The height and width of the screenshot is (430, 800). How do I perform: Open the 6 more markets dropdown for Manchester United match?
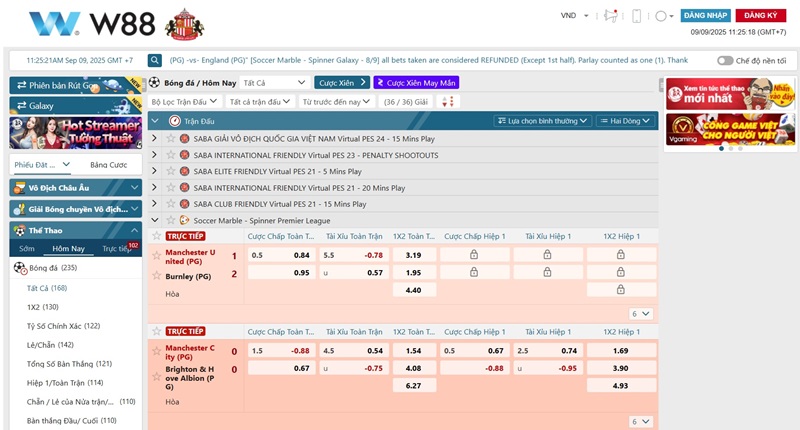pos(640,314)
